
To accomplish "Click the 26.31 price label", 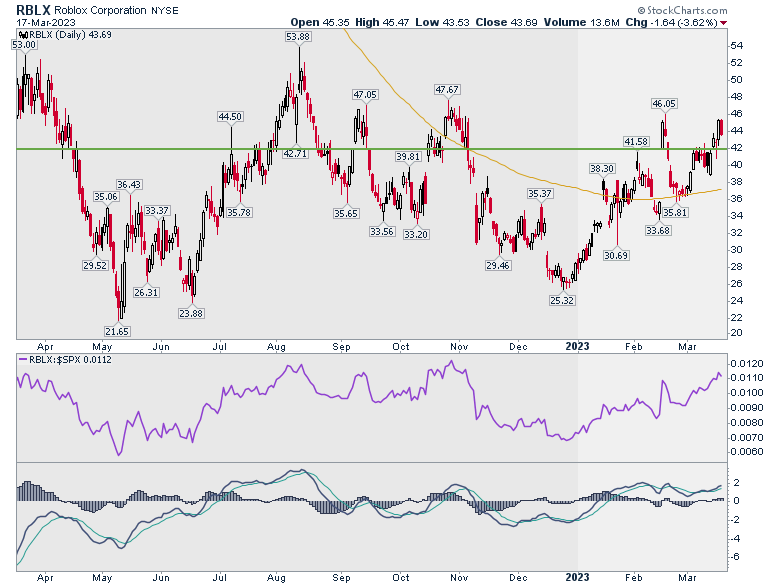I will [146, 292].
